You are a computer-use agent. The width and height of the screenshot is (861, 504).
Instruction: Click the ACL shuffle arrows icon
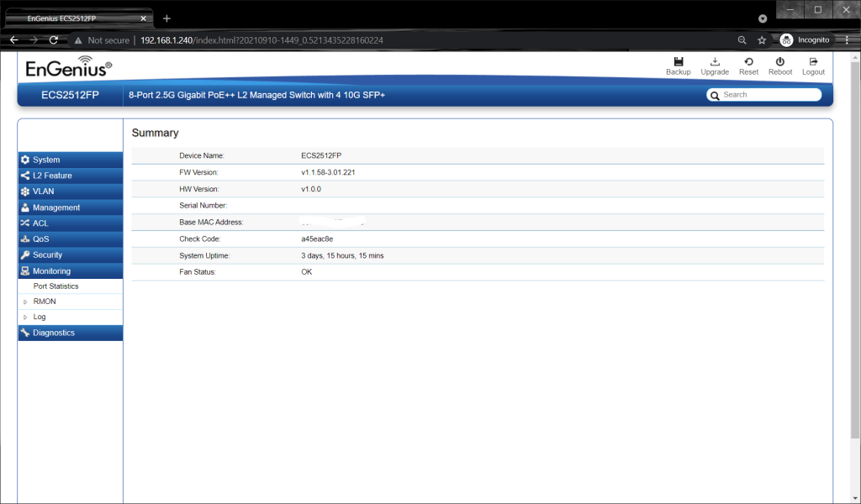[x=25, y=223]
